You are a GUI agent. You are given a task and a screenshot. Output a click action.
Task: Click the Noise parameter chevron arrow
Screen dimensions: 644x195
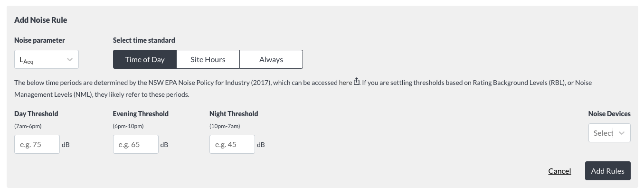tap(70, 59)
